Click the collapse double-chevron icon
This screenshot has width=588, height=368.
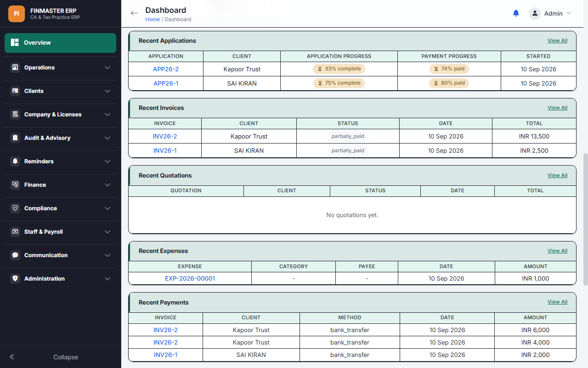pos(12,357)
